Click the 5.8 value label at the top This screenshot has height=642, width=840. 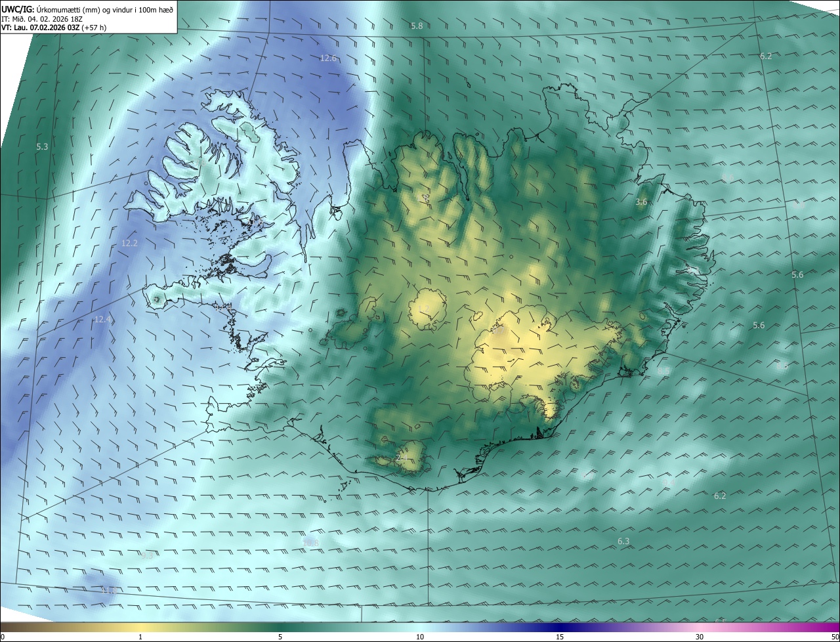[417, 26]
